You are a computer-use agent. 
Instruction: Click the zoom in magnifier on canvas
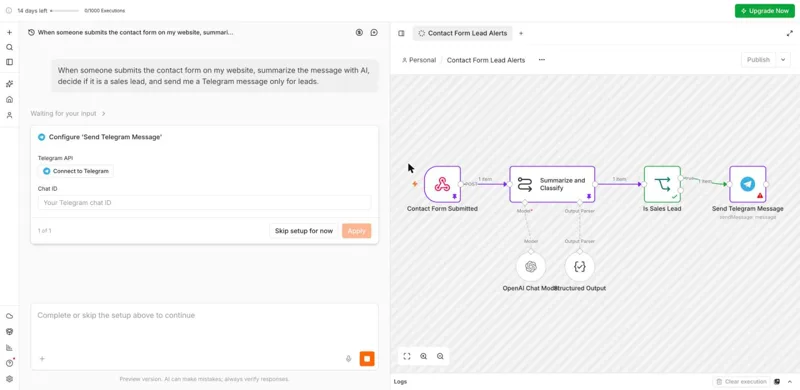(x=423, y=356)
